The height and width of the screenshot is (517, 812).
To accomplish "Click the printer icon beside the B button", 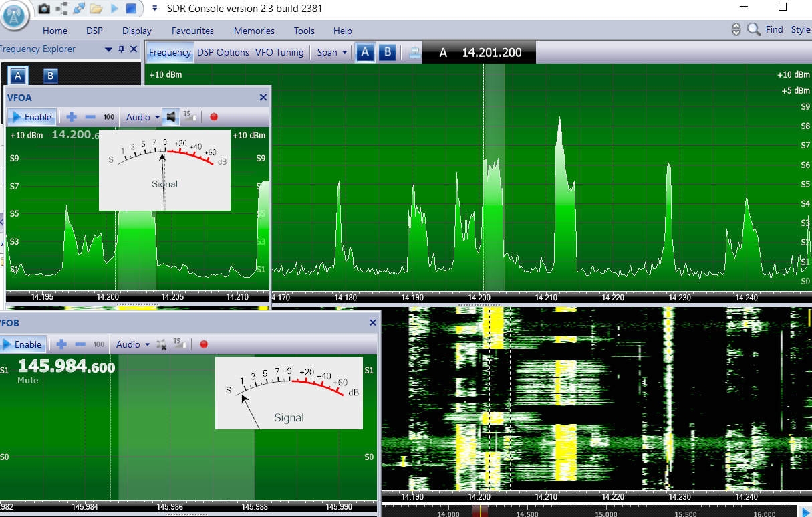I will pos(415,53).
